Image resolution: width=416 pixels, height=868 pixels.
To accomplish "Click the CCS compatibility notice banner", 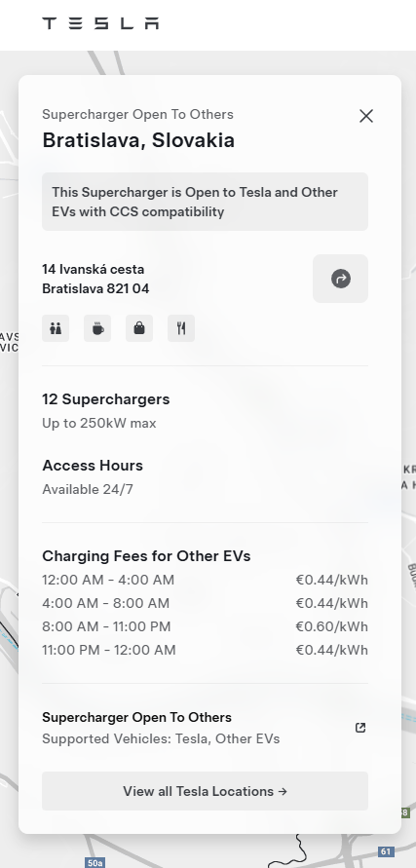I will [205, 202].
